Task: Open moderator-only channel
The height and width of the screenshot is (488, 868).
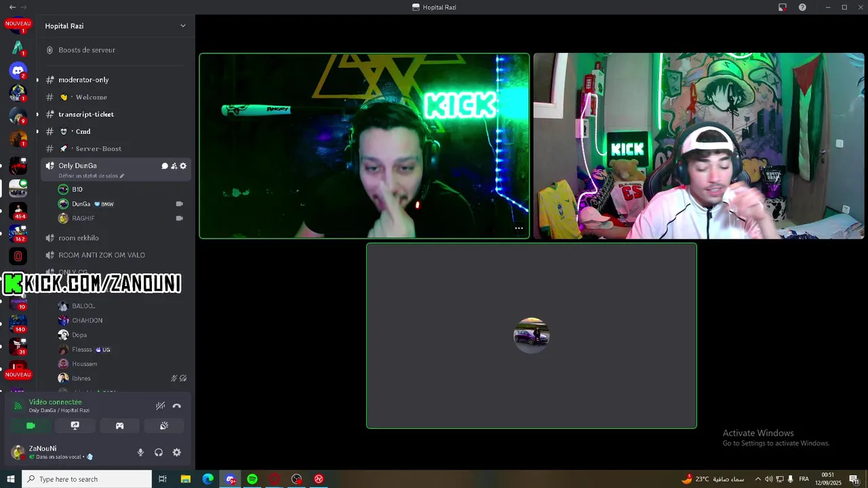Action: tap(83, 80)
